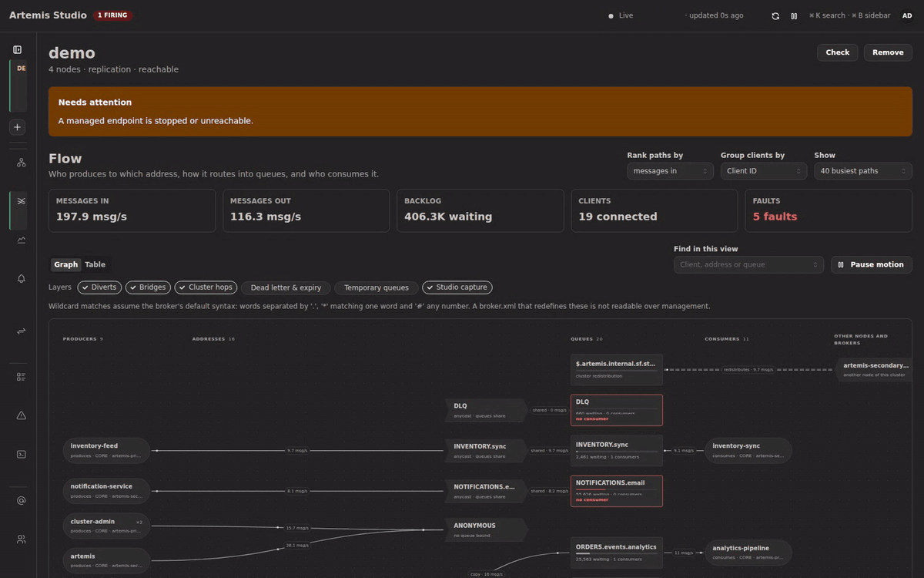Click the redistributes 9.7 msg/s edge label
924x578 pixels.
point(747,370)
